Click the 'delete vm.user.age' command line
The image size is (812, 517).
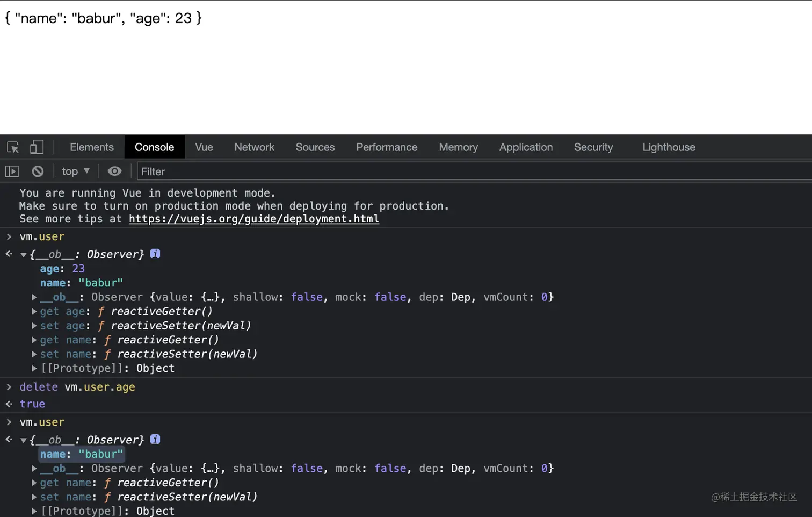[x=77, y=387]
